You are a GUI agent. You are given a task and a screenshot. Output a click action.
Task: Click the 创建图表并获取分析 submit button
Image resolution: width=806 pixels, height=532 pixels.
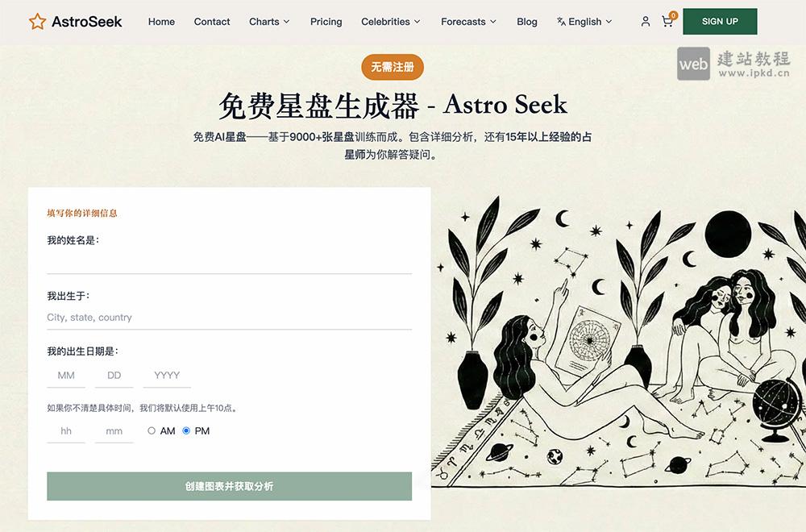tap(231, 487)
